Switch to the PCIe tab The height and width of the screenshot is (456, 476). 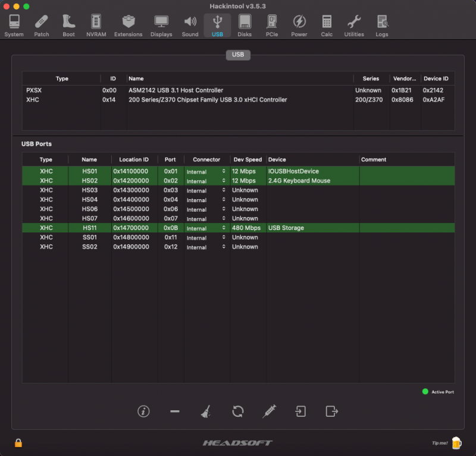click(271, 26)
